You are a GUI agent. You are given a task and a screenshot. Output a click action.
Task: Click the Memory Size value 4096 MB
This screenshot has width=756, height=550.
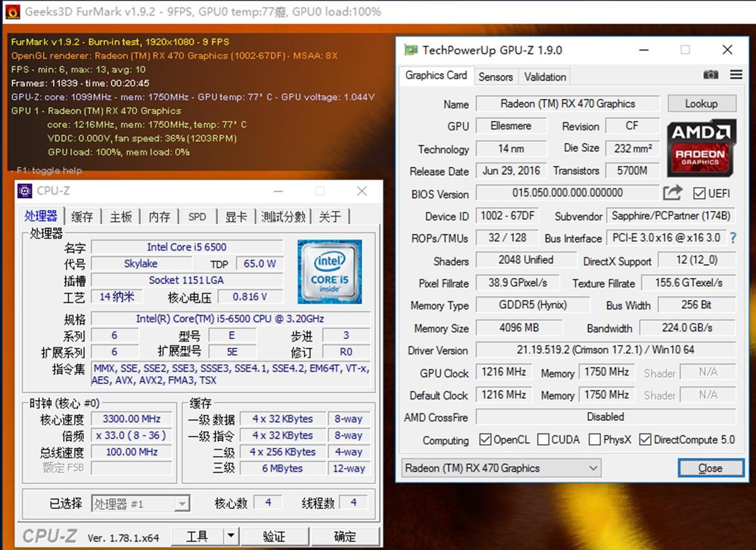coord(519,328)
